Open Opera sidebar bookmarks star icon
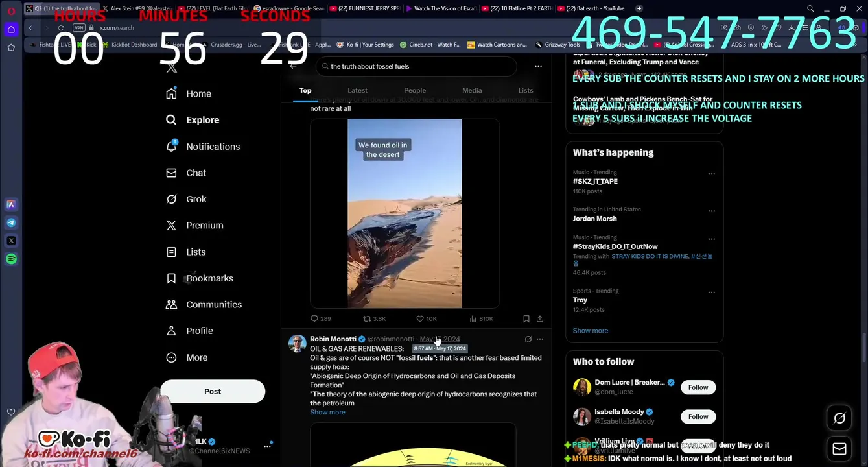Image resolution: width=868 pixels, height=467 pixels. (x=11, y=47)
